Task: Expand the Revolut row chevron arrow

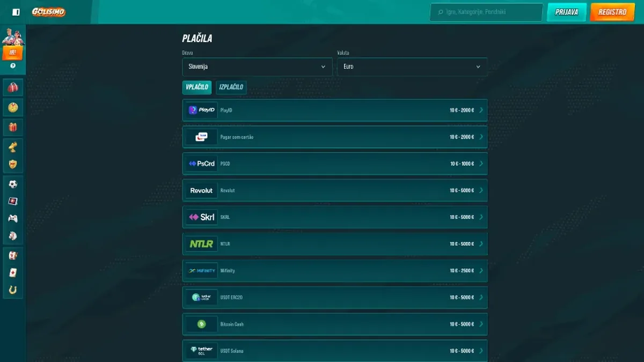Action: (481, 190)
